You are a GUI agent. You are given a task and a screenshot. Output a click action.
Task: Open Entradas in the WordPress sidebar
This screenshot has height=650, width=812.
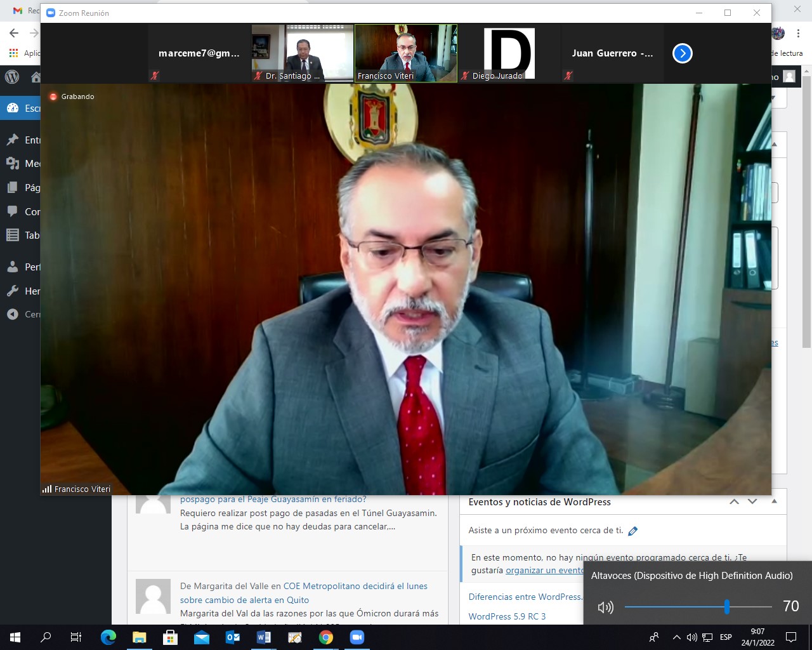[20, 140]
